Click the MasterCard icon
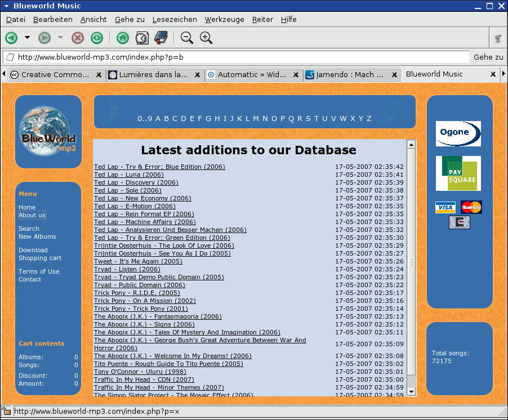 pyautogui.click(x=471, y=207)
